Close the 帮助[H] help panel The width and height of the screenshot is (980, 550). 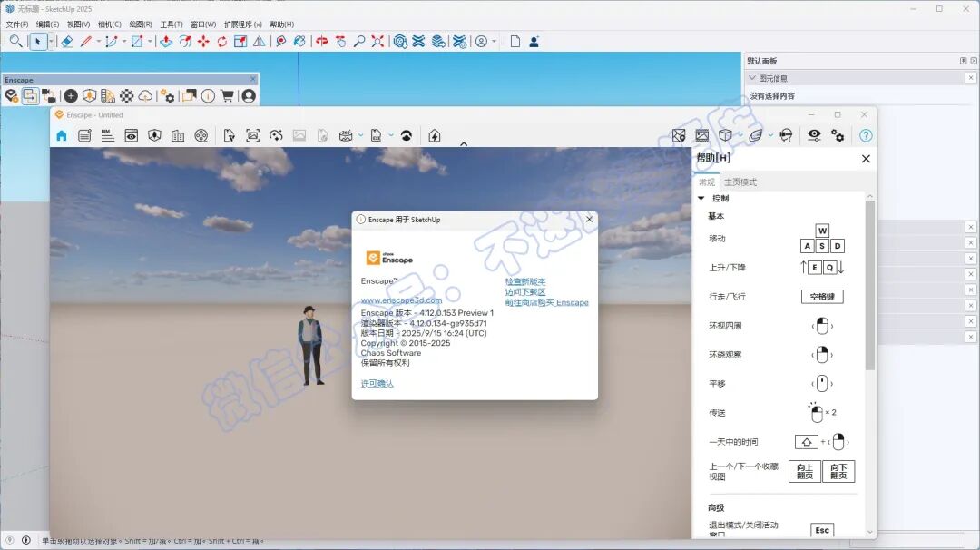click(866, 159)
